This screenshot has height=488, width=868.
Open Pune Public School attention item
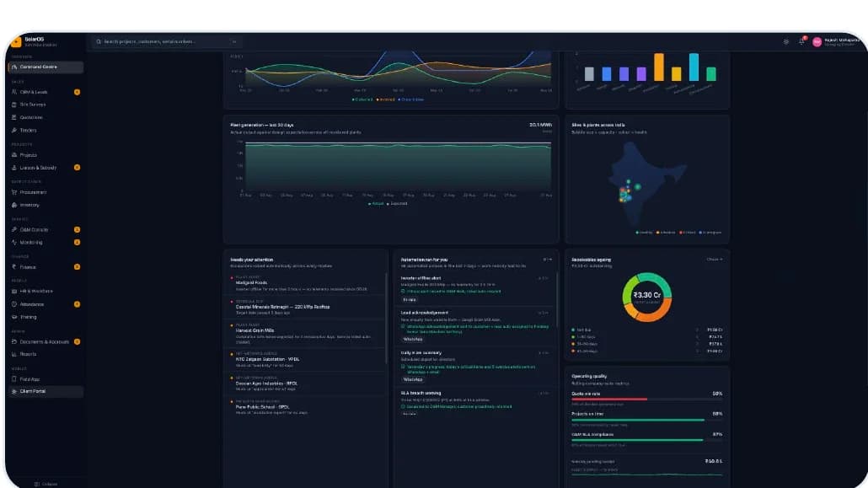coord(306,407)
